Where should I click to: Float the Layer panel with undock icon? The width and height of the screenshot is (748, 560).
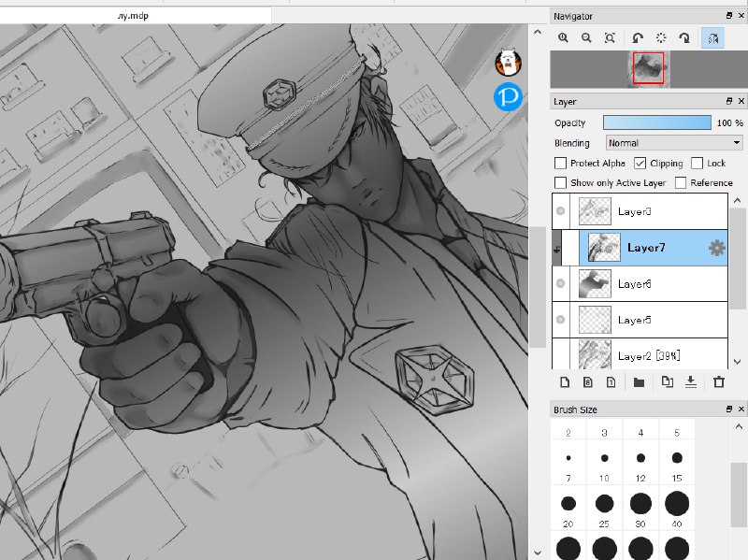tap(729, 101)
